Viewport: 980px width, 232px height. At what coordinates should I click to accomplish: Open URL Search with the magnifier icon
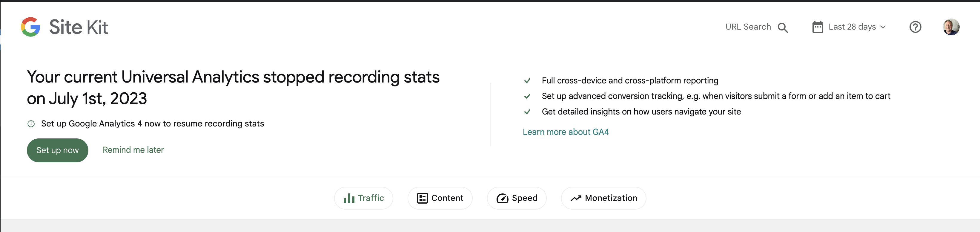pos(783,27)
